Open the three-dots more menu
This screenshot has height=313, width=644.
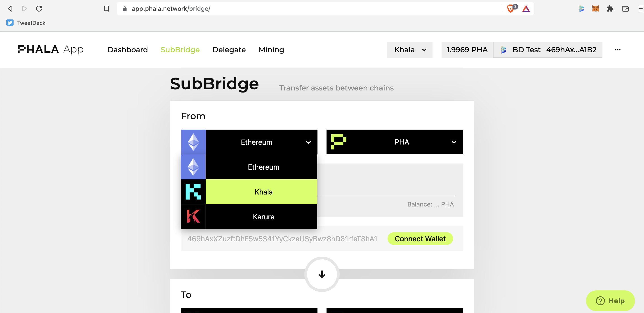pyautogui.click(x=618, y=50)
